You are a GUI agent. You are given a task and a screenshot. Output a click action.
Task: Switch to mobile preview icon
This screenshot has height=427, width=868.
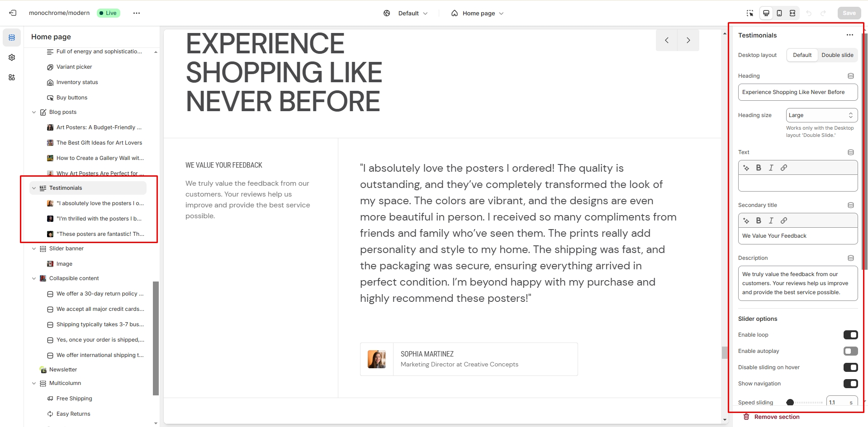pos(779,13)
